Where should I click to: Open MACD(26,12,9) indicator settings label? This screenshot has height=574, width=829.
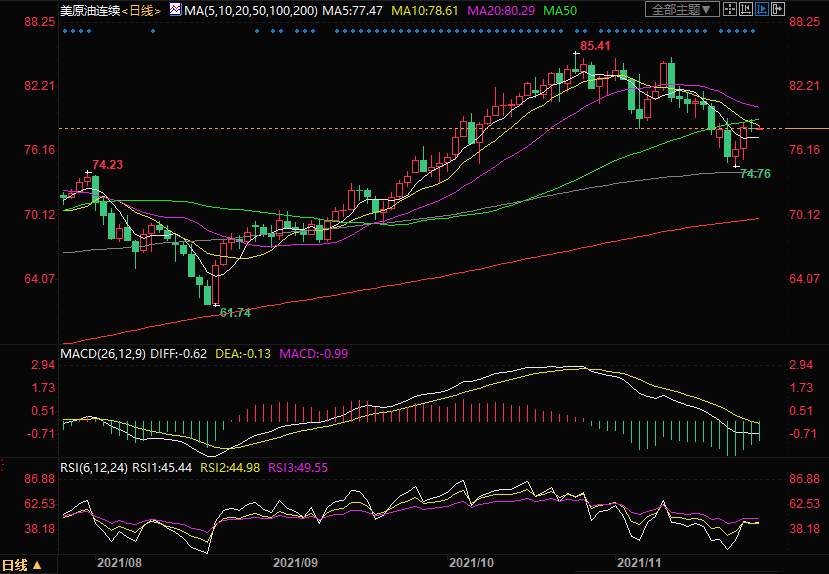[103, 353]
